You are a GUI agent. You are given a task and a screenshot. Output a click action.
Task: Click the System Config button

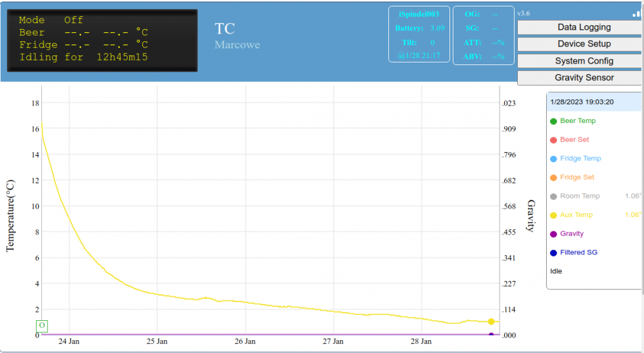583,61
